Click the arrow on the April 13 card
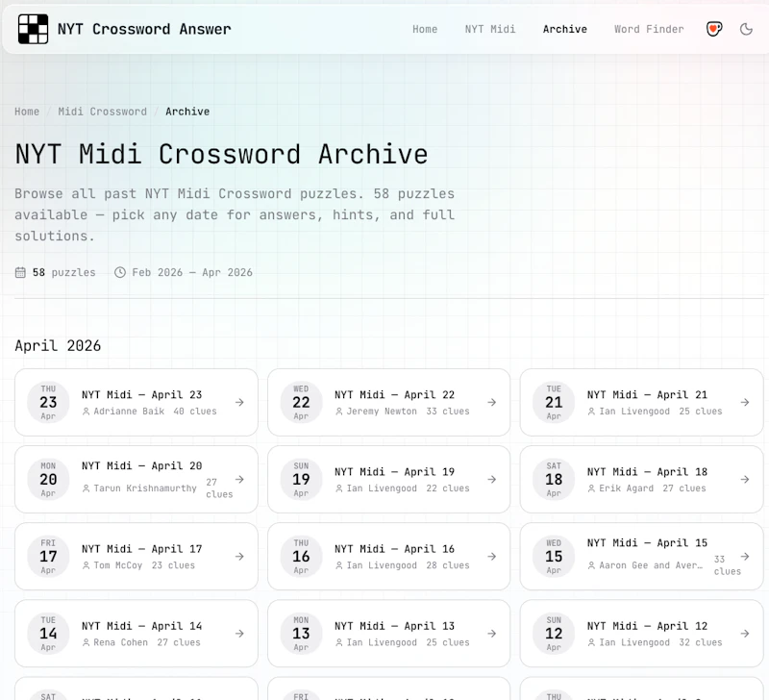The image size is (769, 700). point(492,634)
